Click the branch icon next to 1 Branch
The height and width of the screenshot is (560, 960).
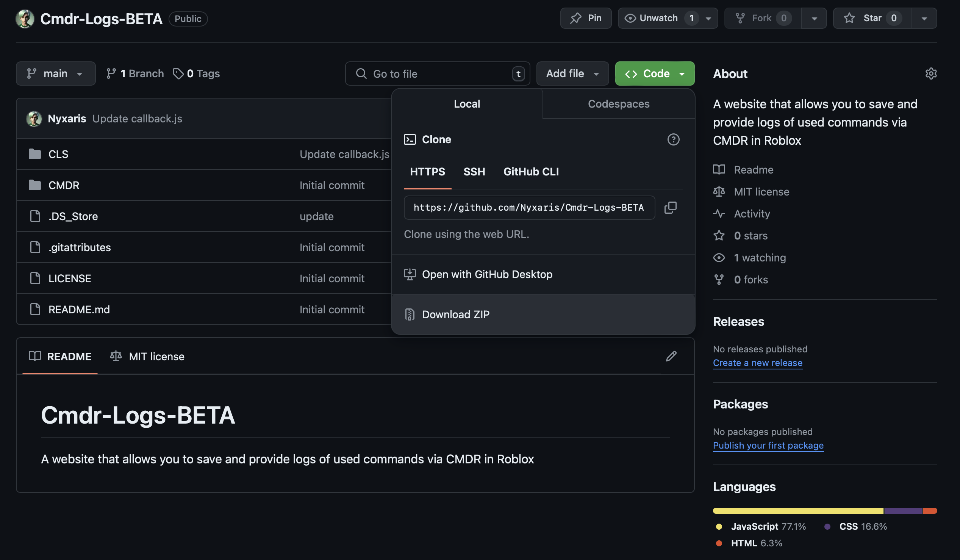point(111,73)
